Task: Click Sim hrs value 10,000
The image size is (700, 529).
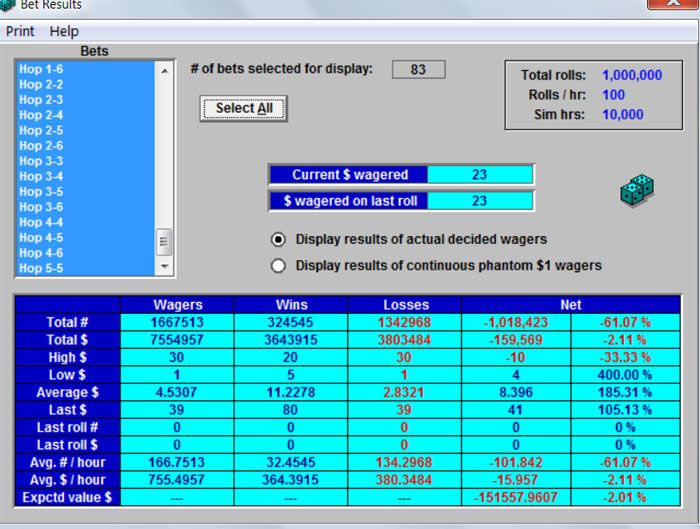Action: point(623,115)
